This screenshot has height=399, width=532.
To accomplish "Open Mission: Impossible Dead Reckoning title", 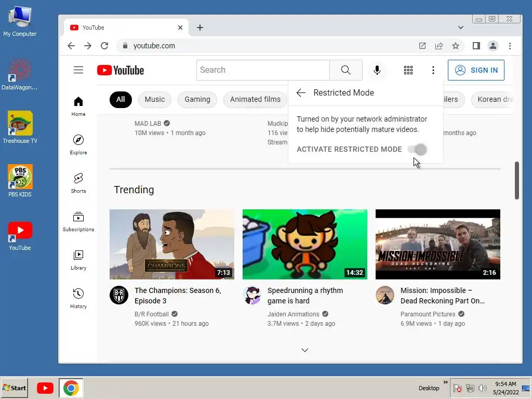I will [x=443, y=296].
